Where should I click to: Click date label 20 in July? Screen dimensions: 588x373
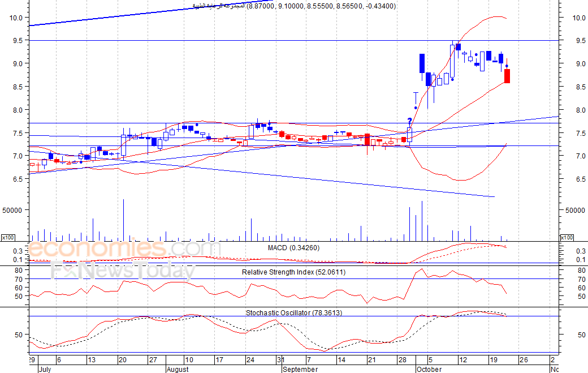[122, 360]
